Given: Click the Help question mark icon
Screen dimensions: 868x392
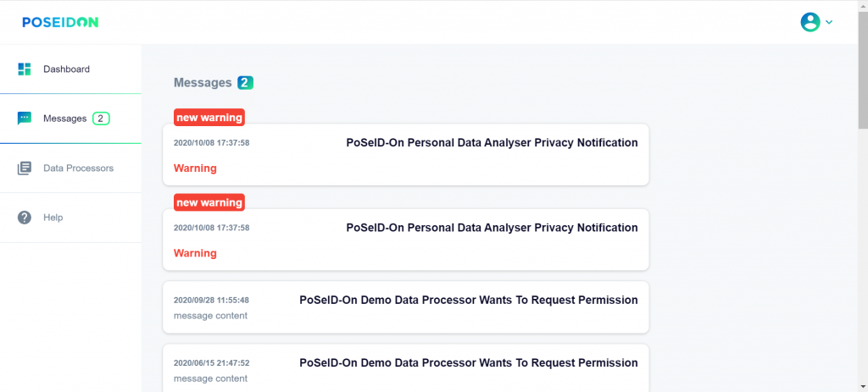Looking at the screenshot, I should (25, 218).
